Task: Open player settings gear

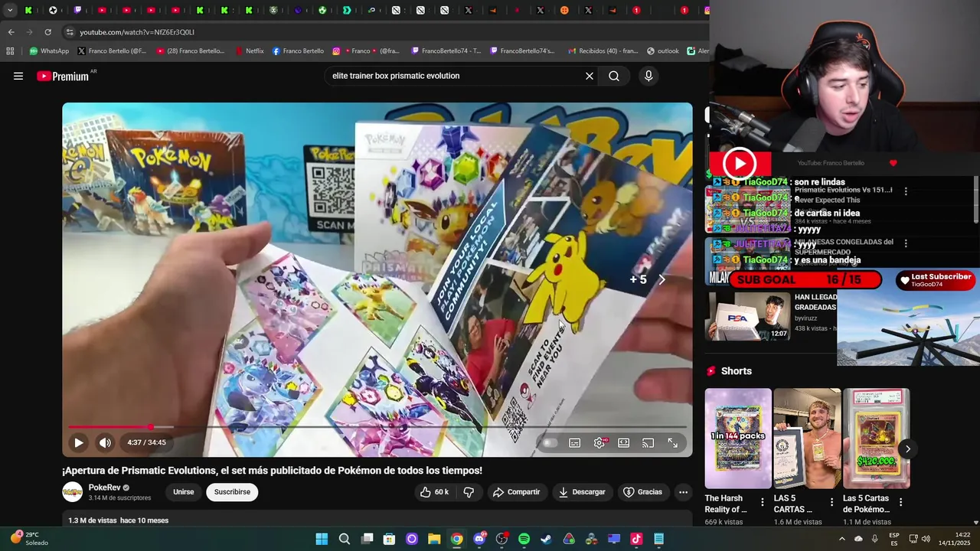Action: (599, 442)
